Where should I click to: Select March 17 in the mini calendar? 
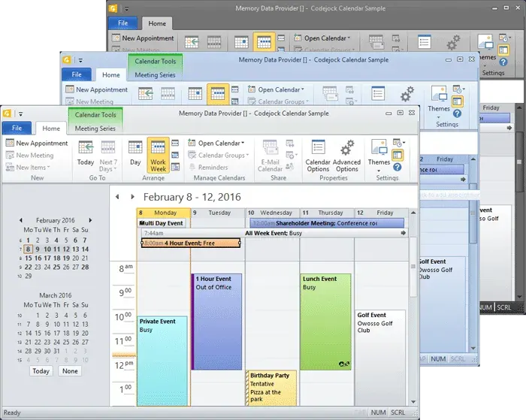point(56,334)
